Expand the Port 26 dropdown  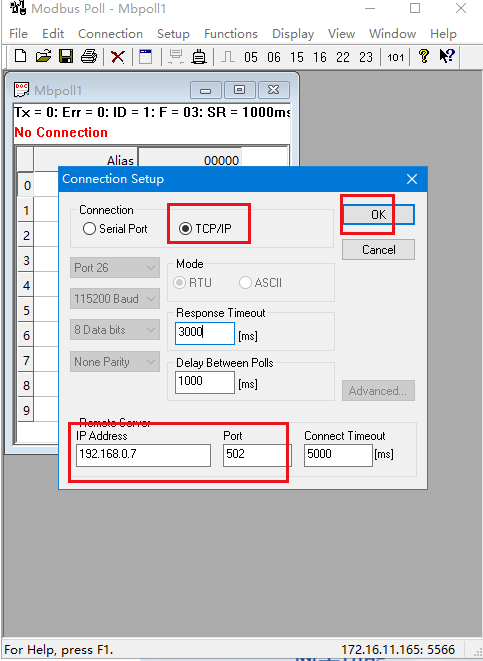(x=115, y=268)
